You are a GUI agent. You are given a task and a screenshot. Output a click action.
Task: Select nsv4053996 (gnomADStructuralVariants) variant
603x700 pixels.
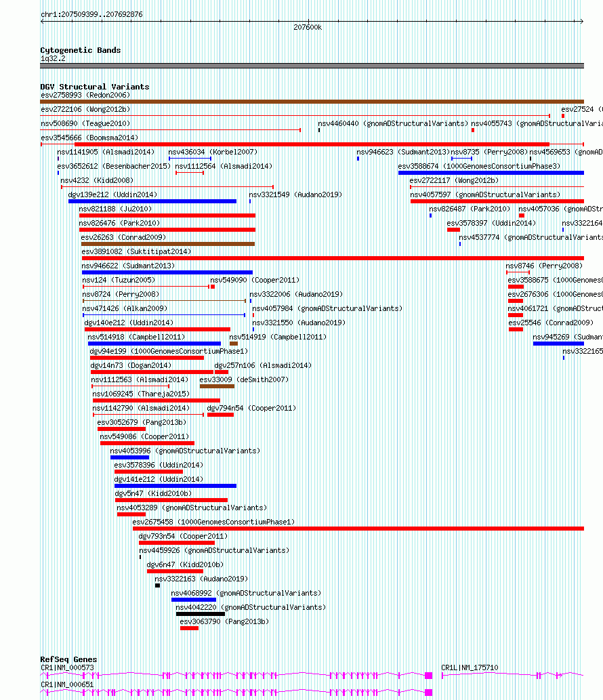185,452
